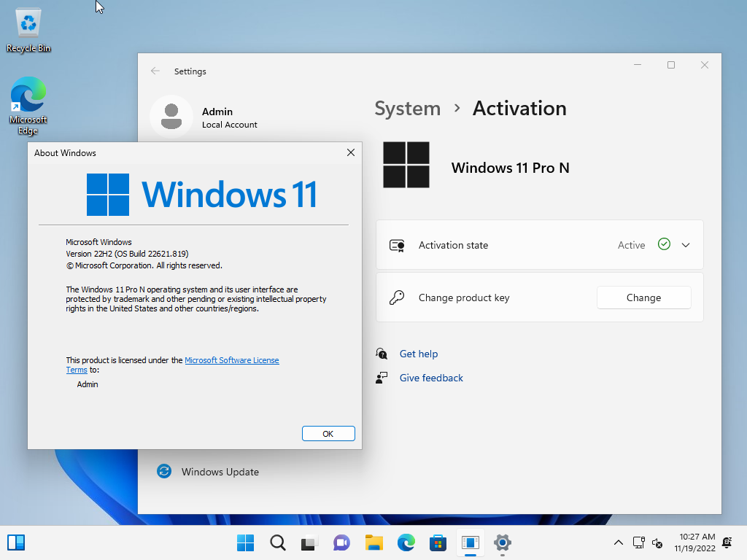Click the Get help link

tap(419, 354)
